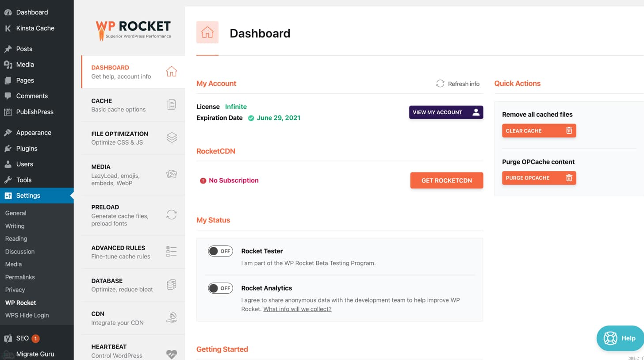
Task: Click the SEO notification badge showing 1
Action: click(x=35, y=339)
